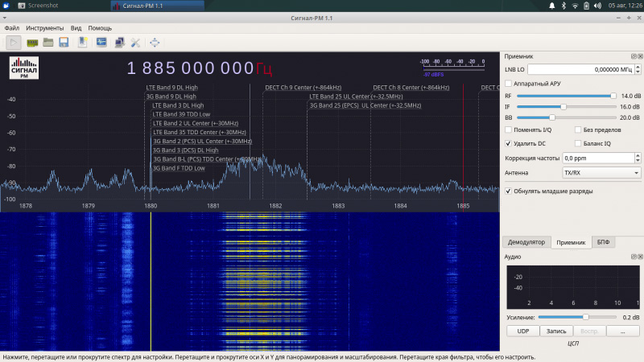
Task: Enable the Аппаратный АРУ checkbox
Action: coord(508,84)
